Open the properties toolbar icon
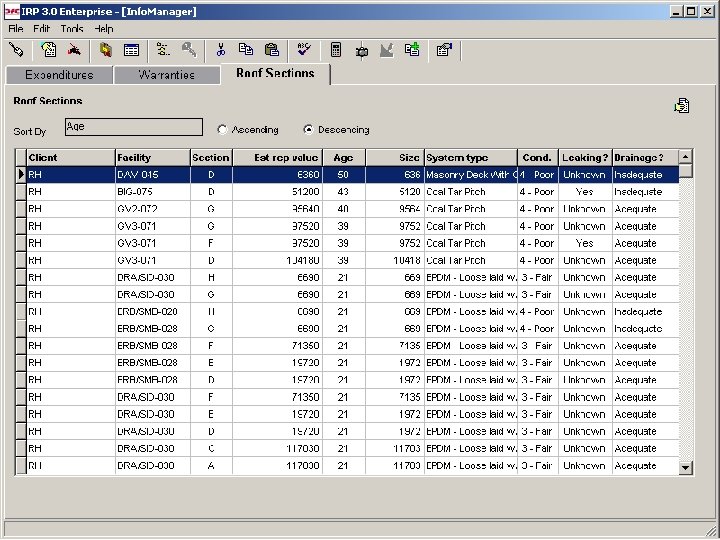The width and height of the screenshot is (720, 540). (444, 49)
